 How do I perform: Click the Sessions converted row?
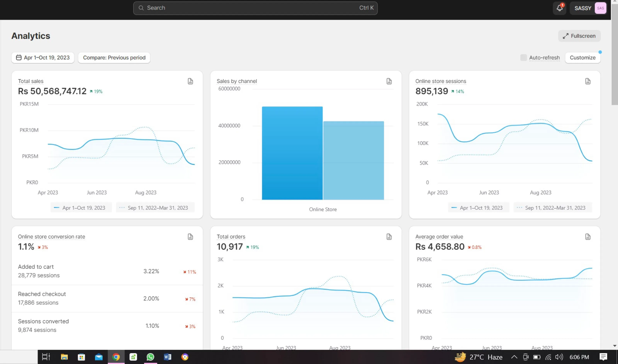(107, 326)
